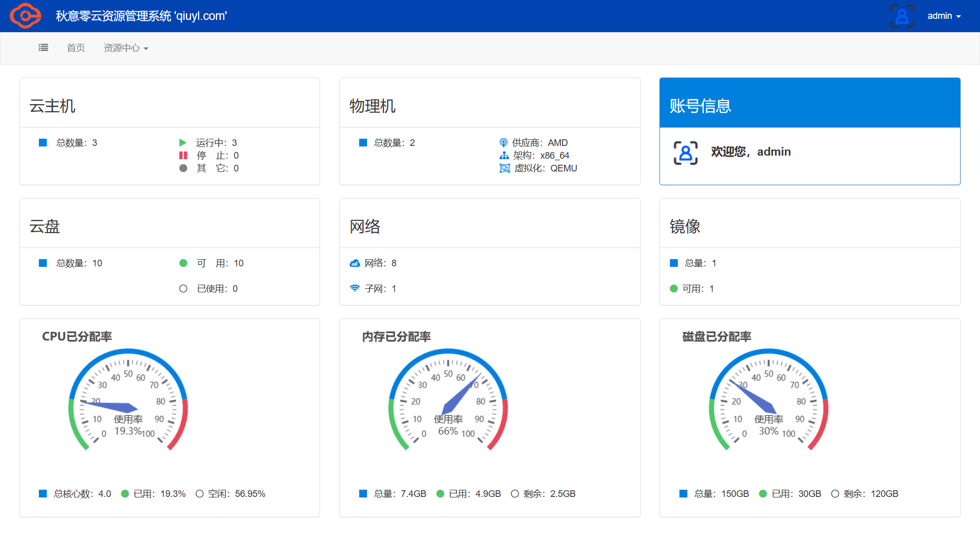
Task: Click the 已使用 hollow circle in 云盘
Action: [183, 289]
